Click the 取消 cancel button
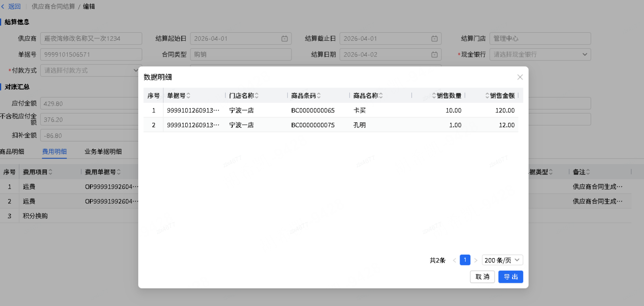The width and height of the screenshot is (644, 306). pos(482,277)
